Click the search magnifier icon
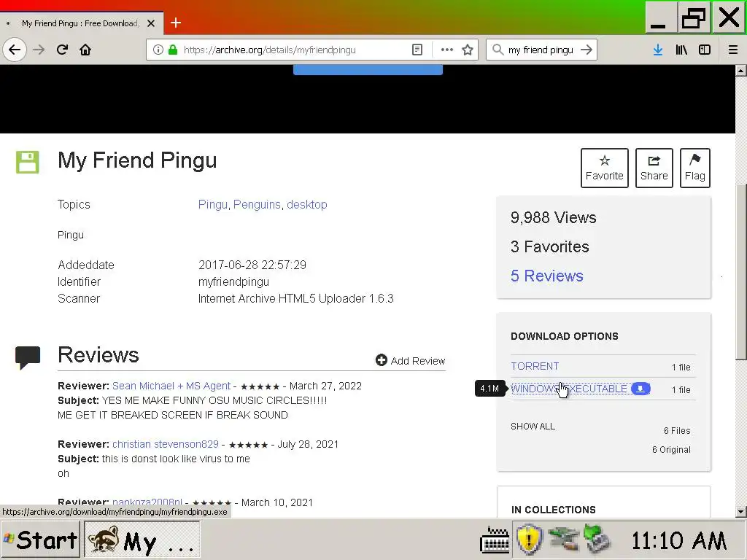 tap(498, 50)
